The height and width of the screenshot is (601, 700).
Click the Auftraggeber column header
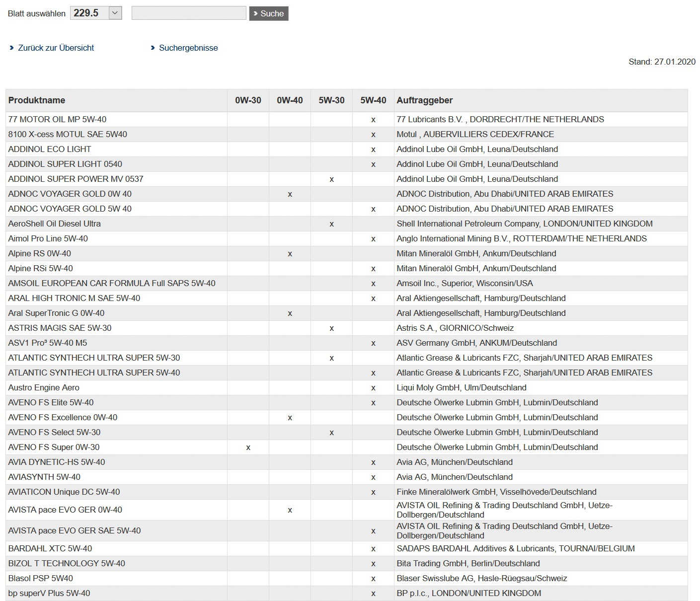click(x=425, y=100)
